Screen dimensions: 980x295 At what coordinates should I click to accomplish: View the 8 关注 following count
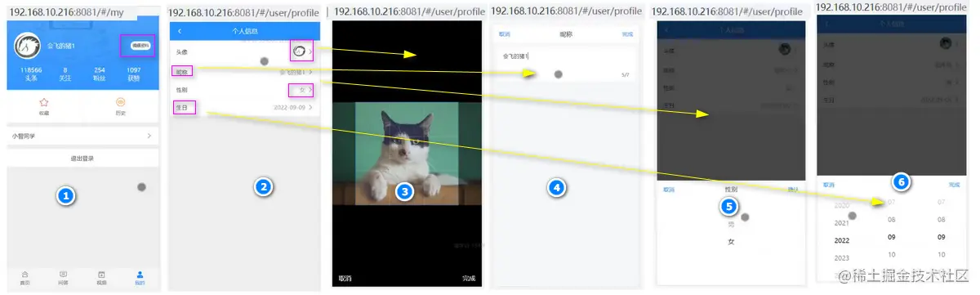click(x=65, y=74)
